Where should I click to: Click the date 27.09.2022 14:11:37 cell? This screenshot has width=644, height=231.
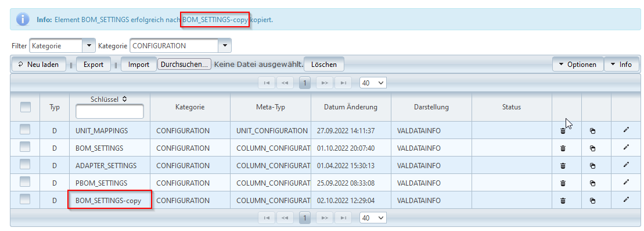(351, 130)
